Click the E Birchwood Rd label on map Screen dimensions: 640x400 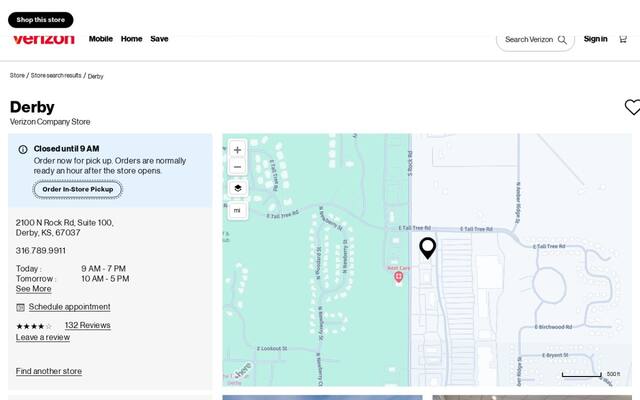coord(553,327)
